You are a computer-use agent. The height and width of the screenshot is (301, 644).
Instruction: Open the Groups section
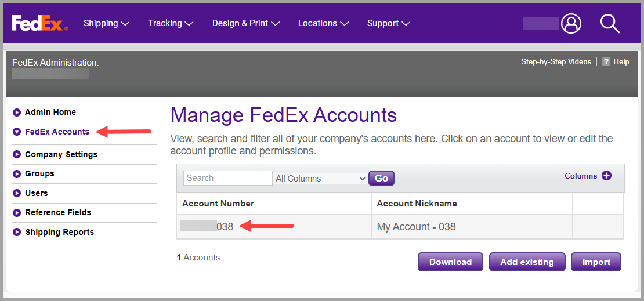pos(39,174)
